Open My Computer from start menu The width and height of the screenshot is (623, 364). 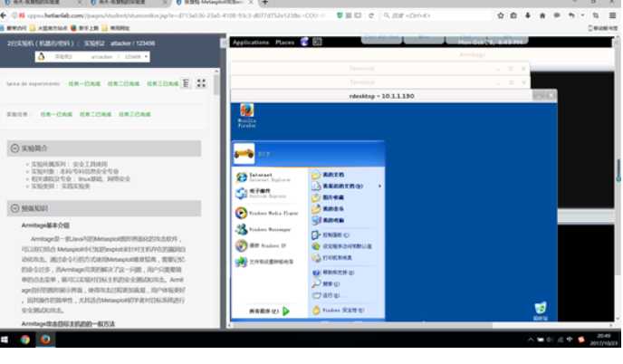point(328,220)
